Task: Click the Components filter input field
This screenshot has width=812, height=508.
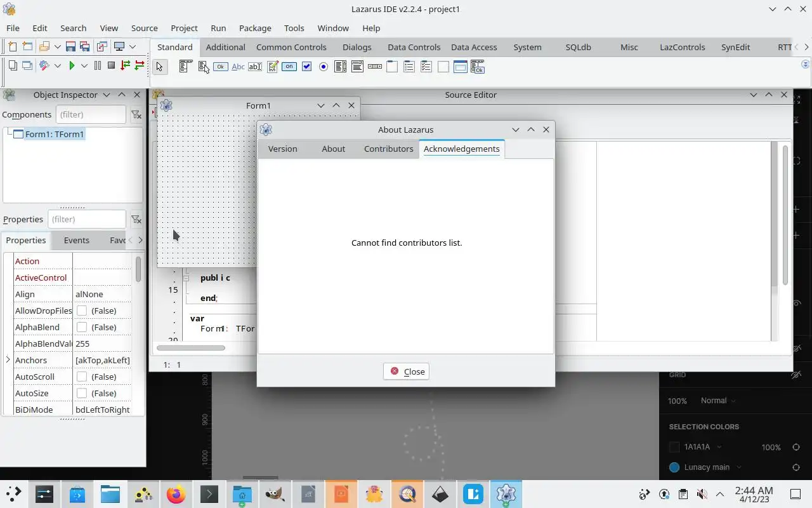Action: pyautogui.click(x=91, y=114)
